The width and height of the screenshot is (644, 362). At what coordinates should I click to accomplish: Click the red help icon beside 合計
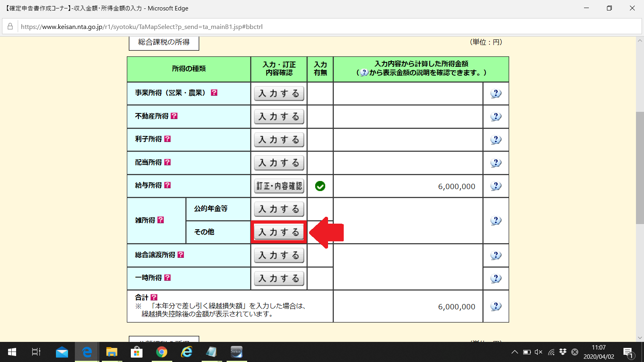[154, 297]
